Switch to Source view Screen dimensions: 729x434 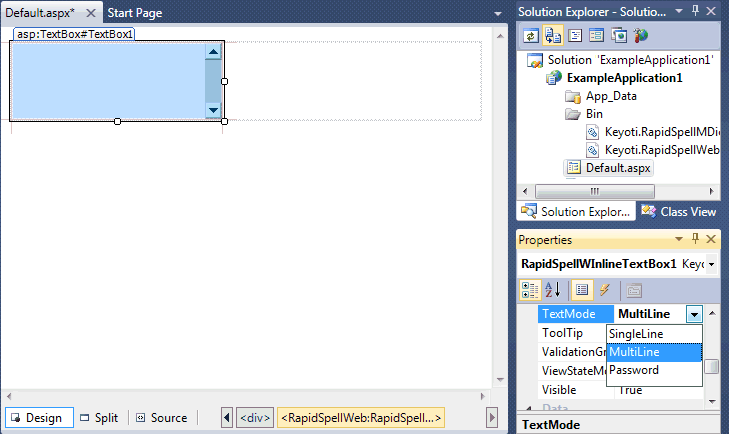(x=161, y=418)
